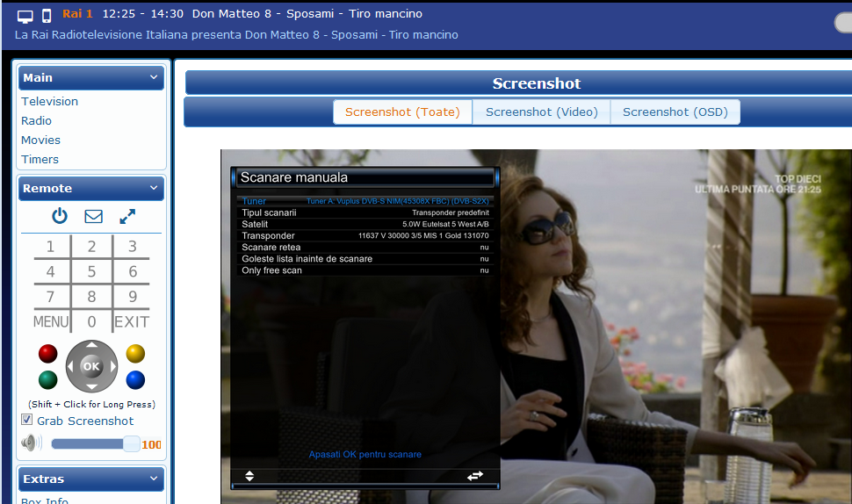Click the Rai 1 channel name
The height and width of the screenshot is (504, 852).
click(77, 13)
